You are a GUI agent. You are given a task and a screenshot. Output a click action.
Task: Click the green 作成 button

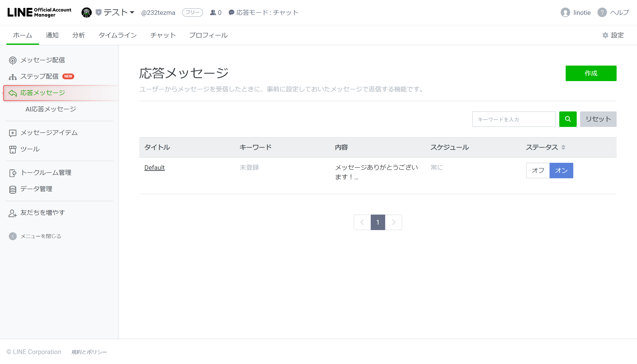(591, 73)
